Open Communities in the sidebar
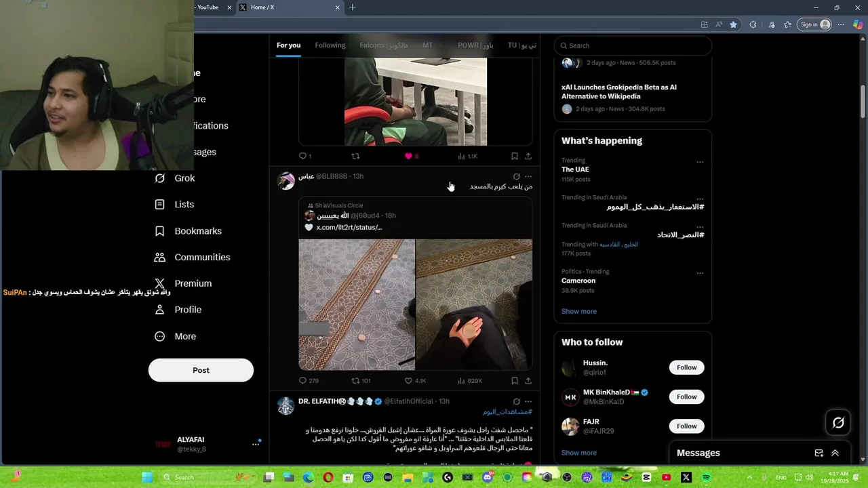This screenshot has height=488, width=868. (x=193, y=258)
